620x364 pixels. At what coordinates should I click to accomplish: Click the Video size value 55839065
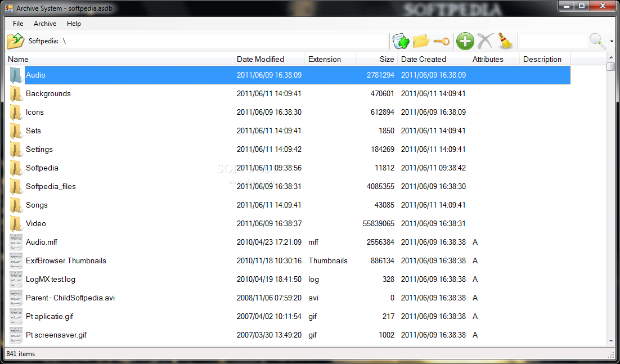(x=379, y=224)
